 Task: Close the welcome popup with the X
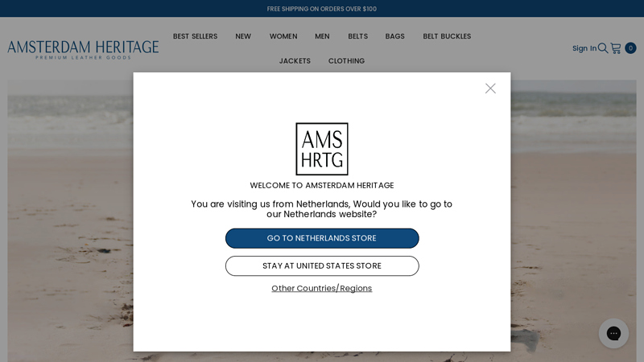click(x=490, y=88)
